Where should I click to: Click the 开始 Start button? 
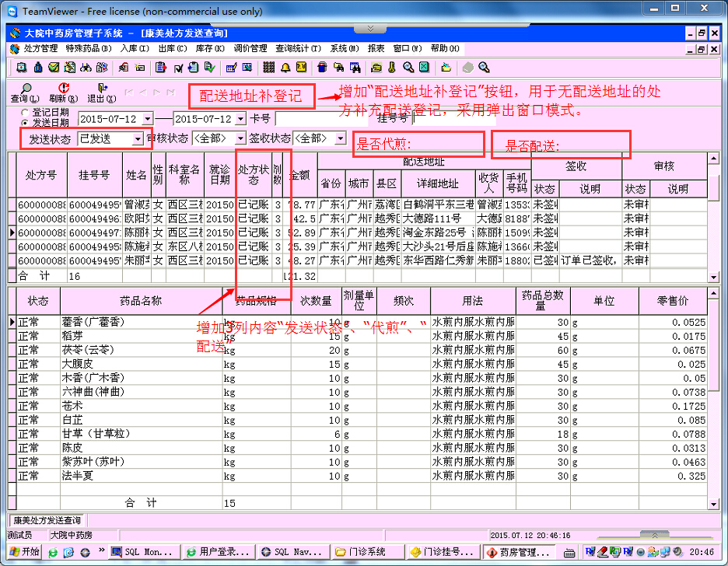[x=25, y=552]
